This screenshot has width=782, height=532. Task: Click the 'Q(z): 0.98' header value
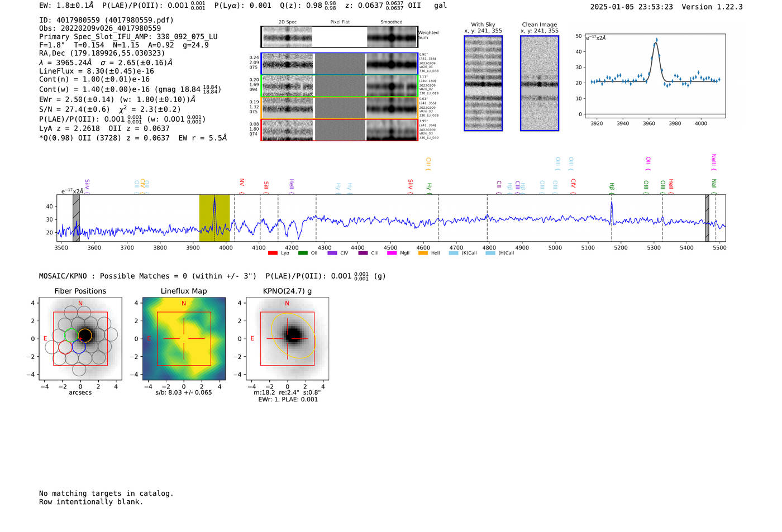(x=309, y=6)
